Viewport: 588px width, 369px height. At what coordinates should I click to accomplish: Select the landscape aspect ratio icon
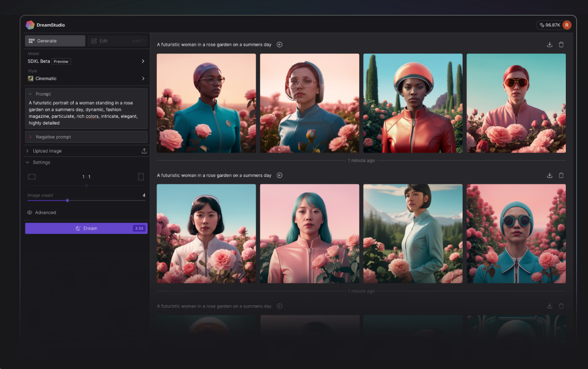click(32, 177)
